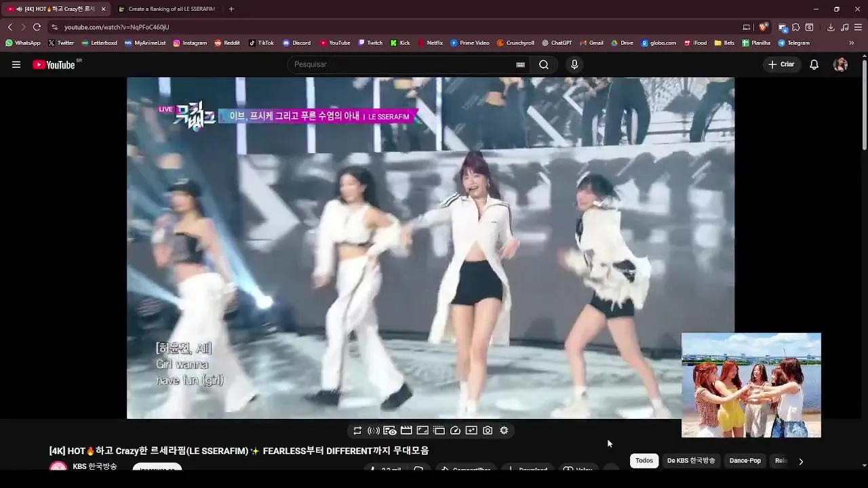Show more filter chips with right arrow
This screenshot has width=868, height=488.
(801, 462)
